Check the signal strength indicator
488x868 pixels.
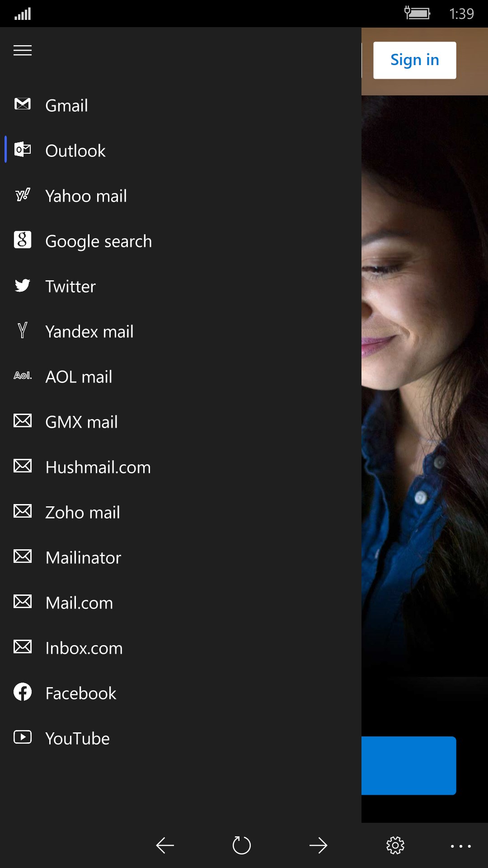tap(23, 14)
